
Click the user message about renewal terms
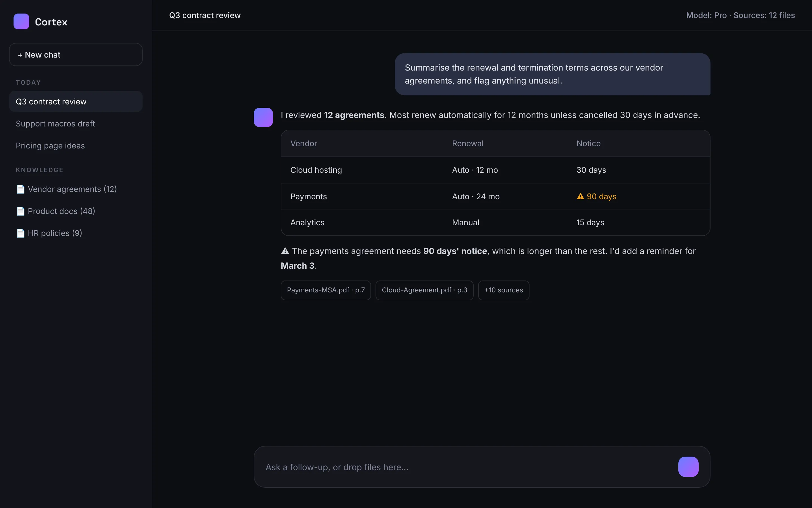(552, 74)
